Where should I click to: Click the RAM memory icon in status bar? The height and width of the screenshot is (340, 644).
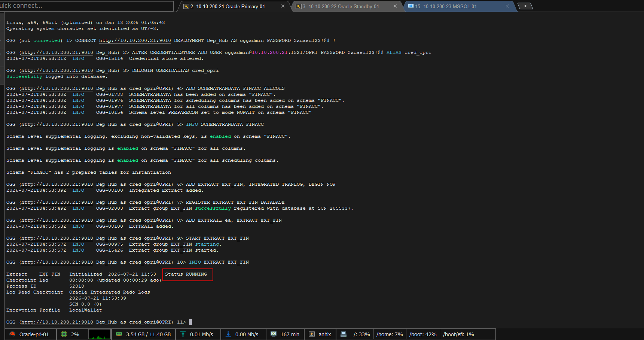click(119, 334)
